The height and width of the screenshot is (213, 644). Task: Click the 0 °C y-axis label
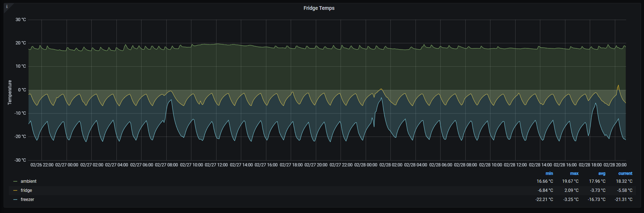click(22, 90)
